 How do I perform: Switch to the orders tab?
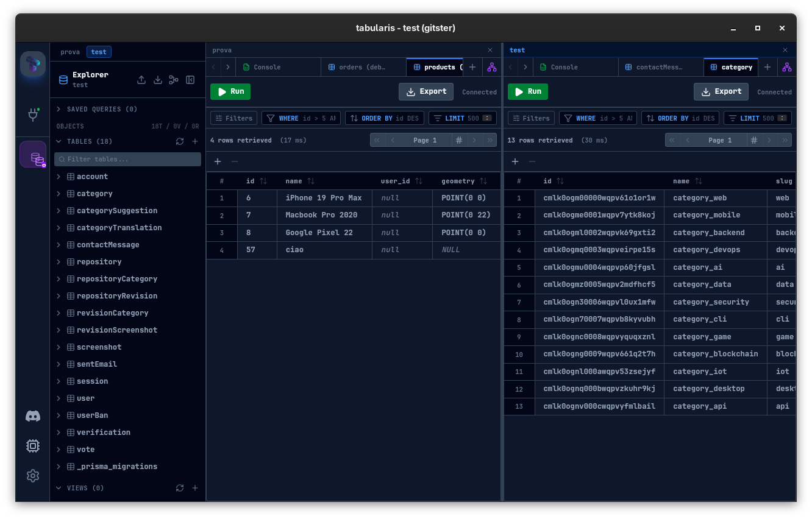click(363, 67)
